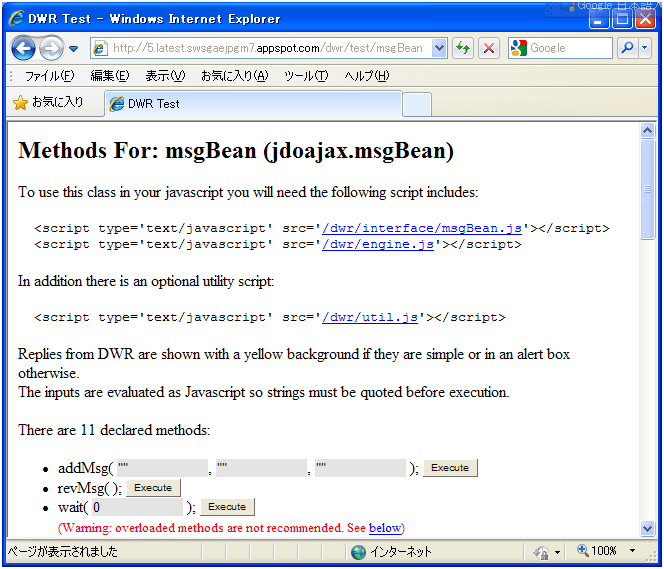Click the browser Back arrow button
This screenshot has height=569, width=664.
(23, 48)
